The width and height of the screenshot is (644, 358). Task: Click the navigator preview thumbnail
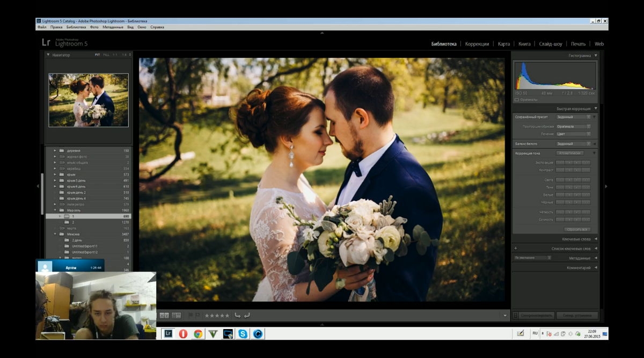(x=89, y=100)
